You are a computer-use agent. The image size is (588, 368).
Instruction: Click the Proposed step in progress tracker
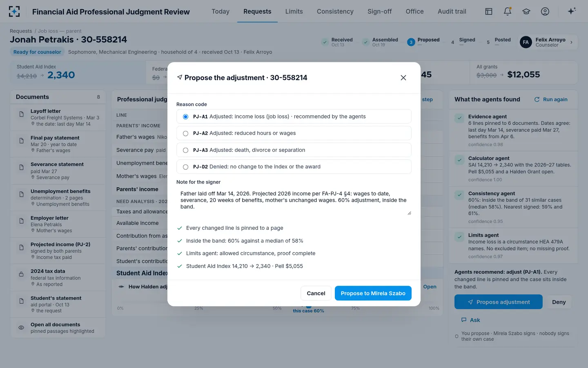pyautogui.click(x=423, y=42)
